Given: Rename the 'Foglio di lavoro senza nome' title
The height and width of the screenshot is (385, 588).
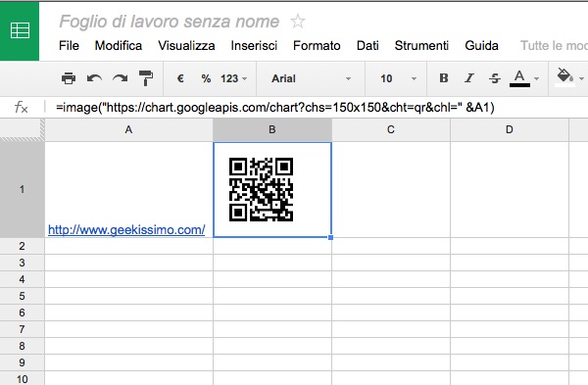Looking at the screenshot, I should (170, 22).
